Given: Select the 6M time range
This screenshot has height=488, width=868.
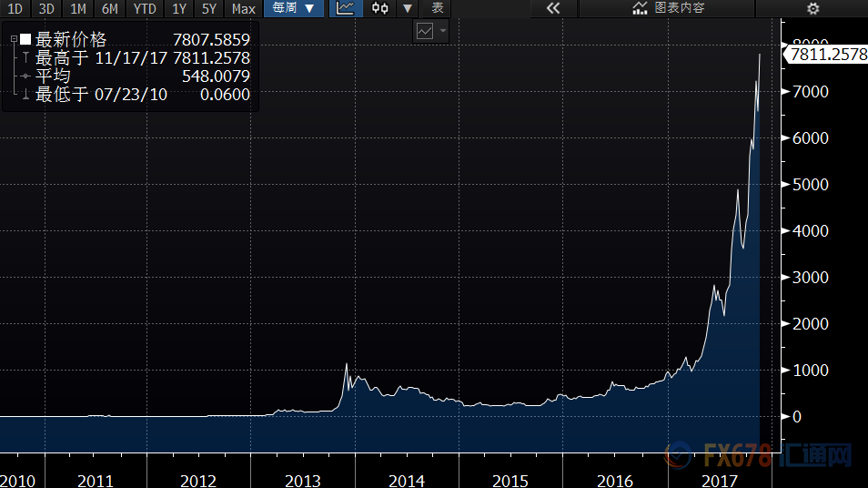Looking at the screenshot, I should click(x=109, y=8).
